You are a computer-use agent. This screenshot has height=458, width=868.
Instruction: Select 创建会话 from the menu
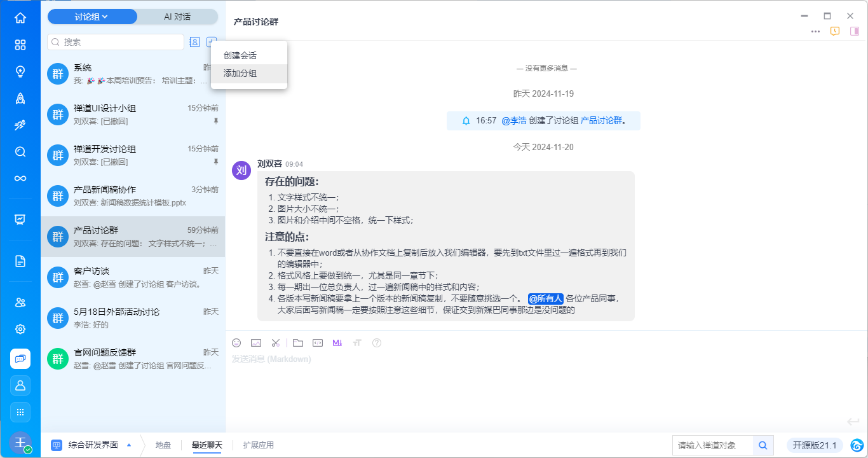(240, 55)
